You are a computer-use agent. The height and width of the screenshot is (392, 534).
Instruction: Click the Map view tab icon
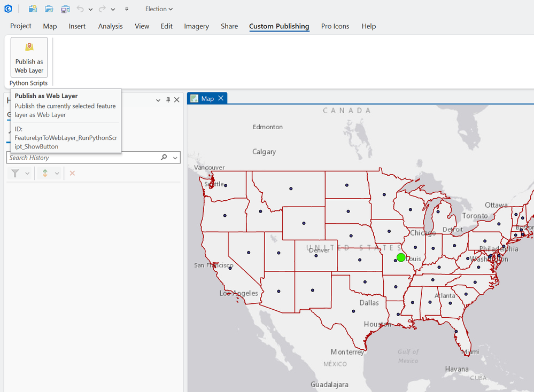click(195, 98)
